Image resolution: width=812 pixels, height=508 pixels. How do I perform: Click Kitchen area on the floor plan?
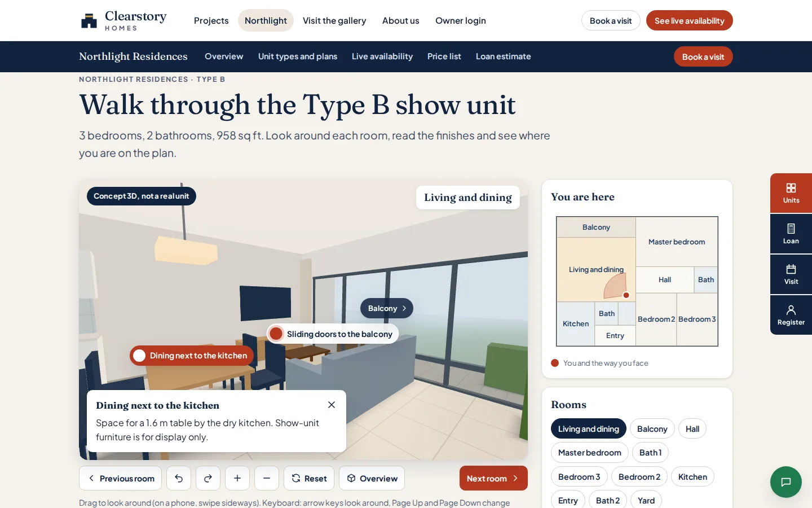click(x=576, y=323)
